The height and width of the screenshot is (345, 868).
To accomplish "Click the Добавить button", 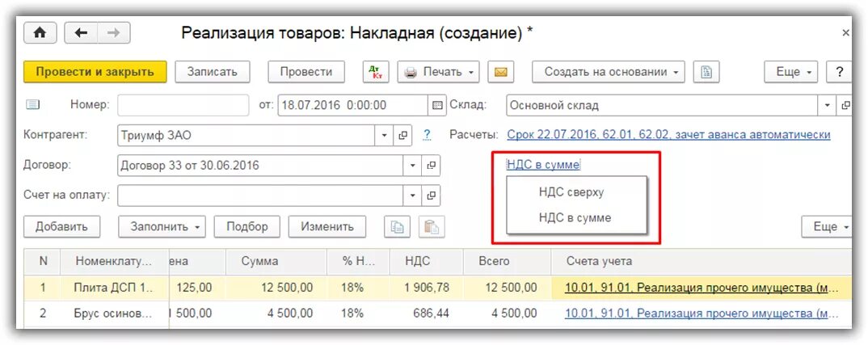I will point(62,226).
